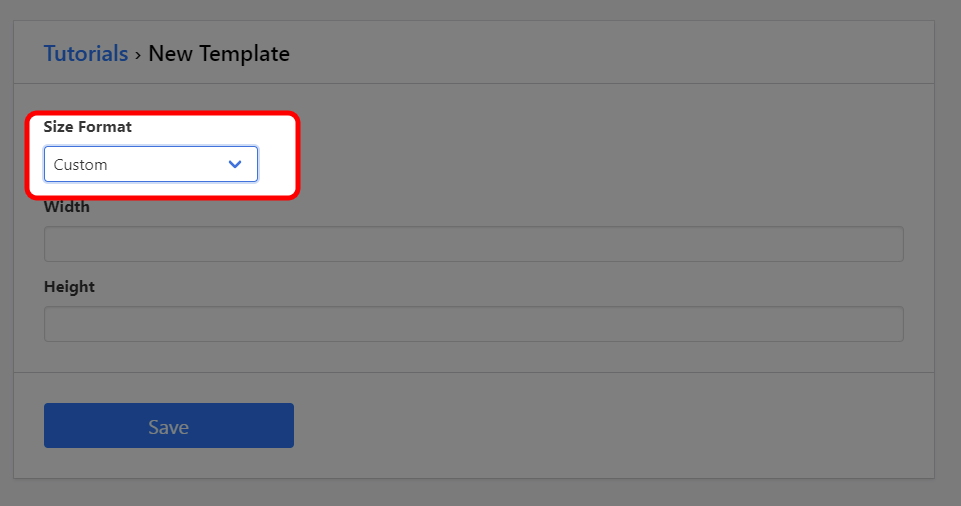Image resolution: width=961 pixels, height=506 pixels.
Task: Click the breadcrumb separator arrow
Action: pyautogui.click(x=138, y=54)
